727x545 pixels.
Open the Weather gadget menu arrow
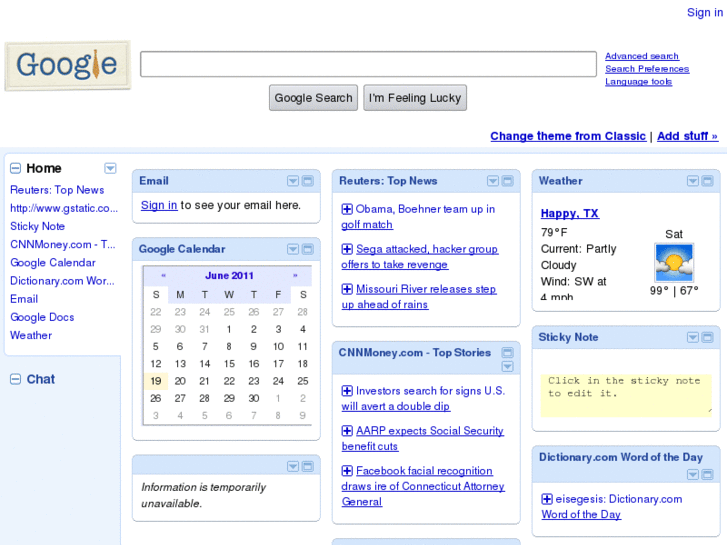tap(693, 181)
